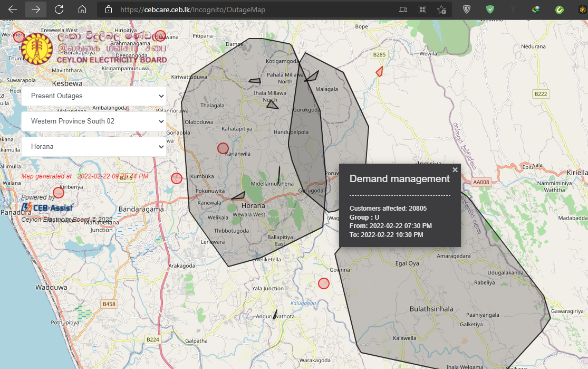Open the Present Outages dropdown
Viewport: 588px width, 369px height.
click(x=94, y=96)
